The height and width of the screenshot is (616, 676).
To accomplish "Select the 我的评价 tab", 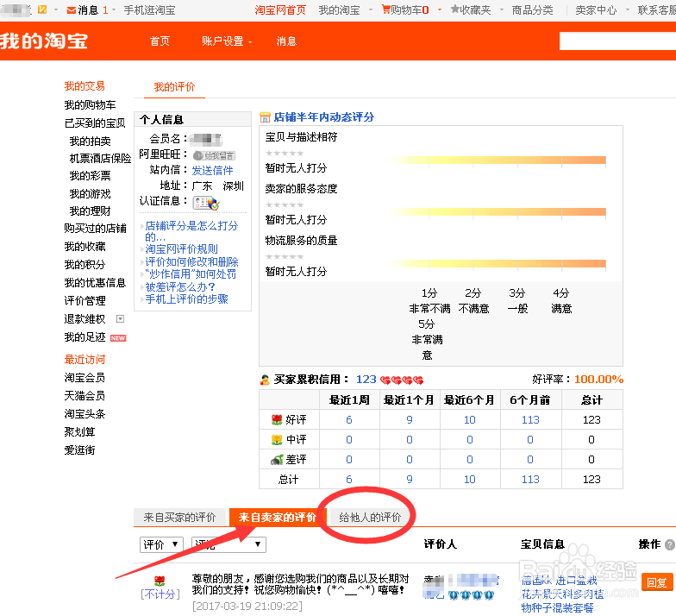I will (x=174, y=87).
